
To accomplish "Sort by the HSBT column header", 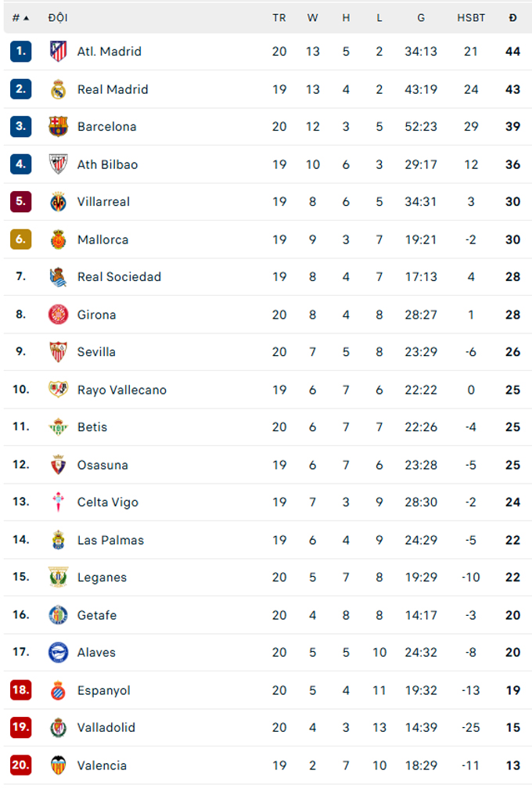I will tap(471, 18).
